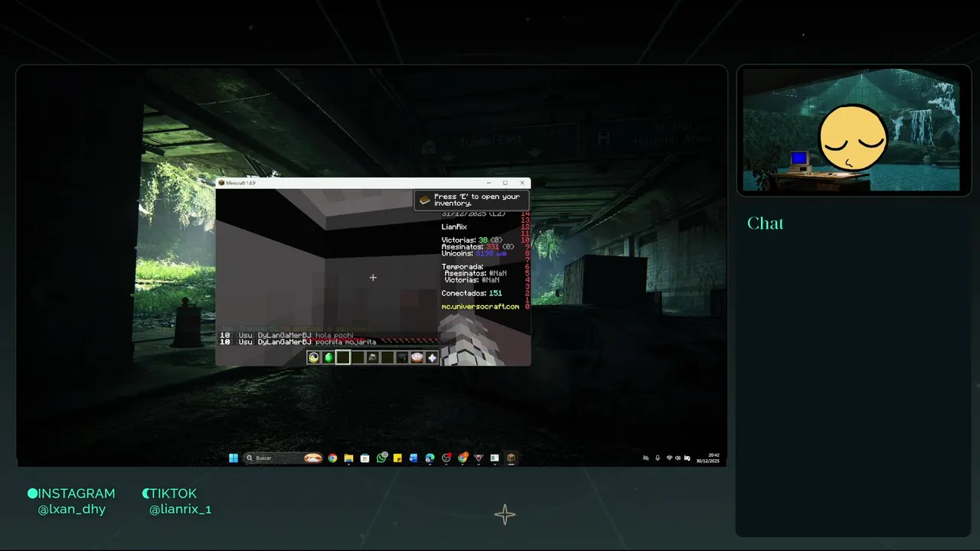
Task: Select the nether star in the hotbar
Action: click(x=431, y=357)
